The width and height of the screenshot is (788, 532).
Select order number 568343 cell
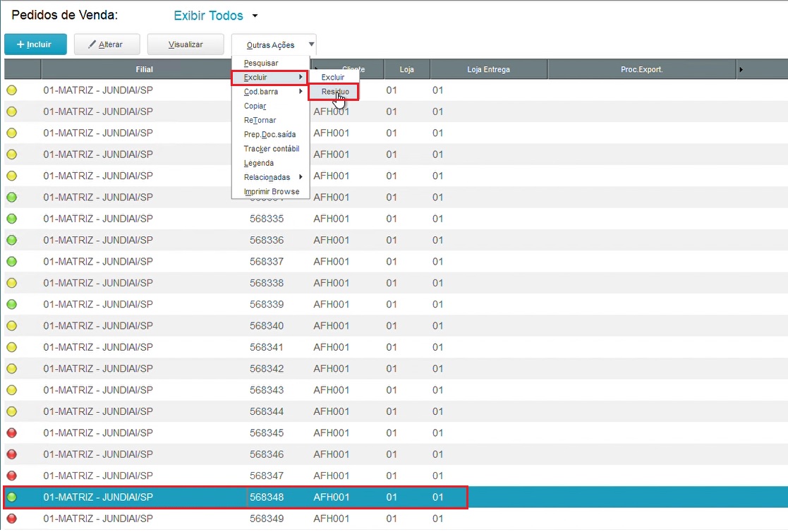267,390
